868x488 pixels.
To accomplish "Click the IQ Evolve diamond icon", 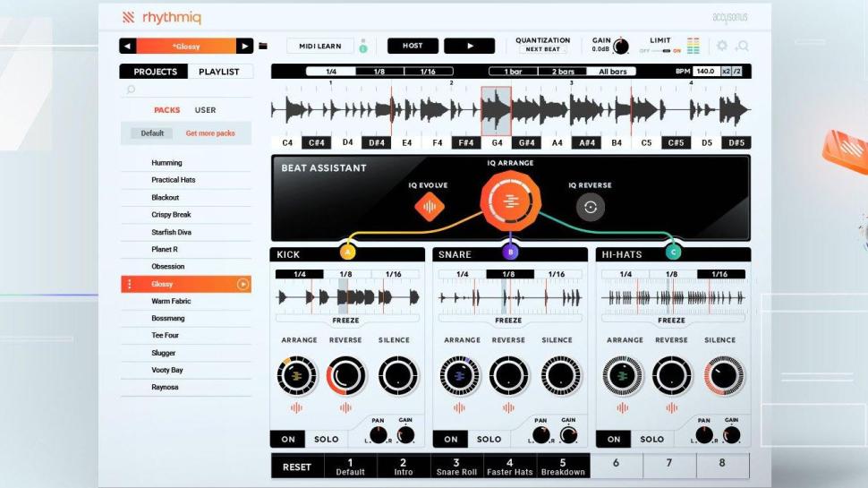I will point(430,207).
